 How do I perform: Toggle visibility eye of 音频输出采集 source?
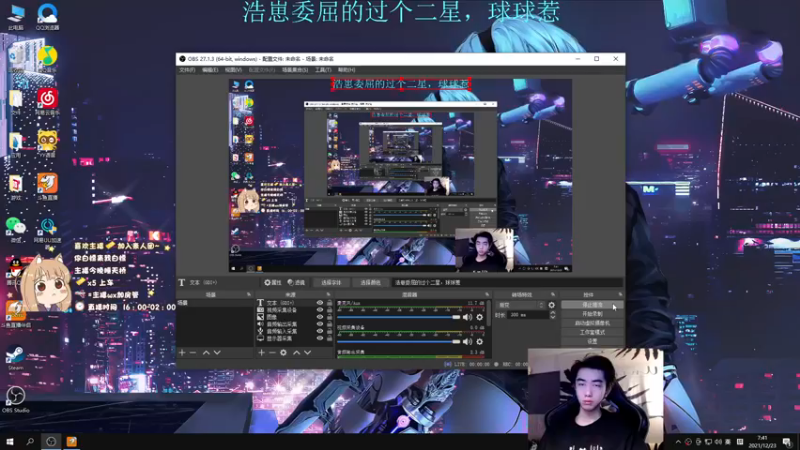320,324
